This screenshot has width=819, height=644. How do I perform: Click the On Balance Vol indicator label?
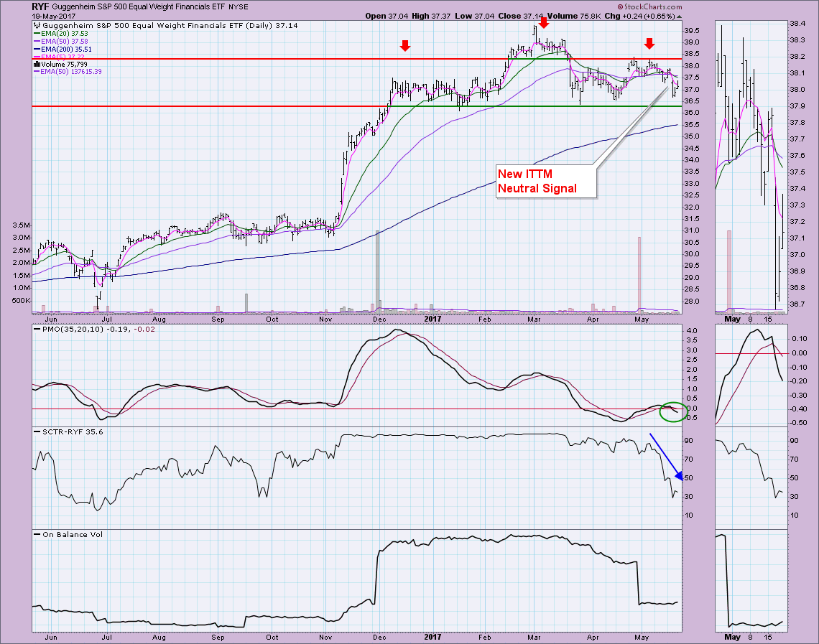point(73,534)
